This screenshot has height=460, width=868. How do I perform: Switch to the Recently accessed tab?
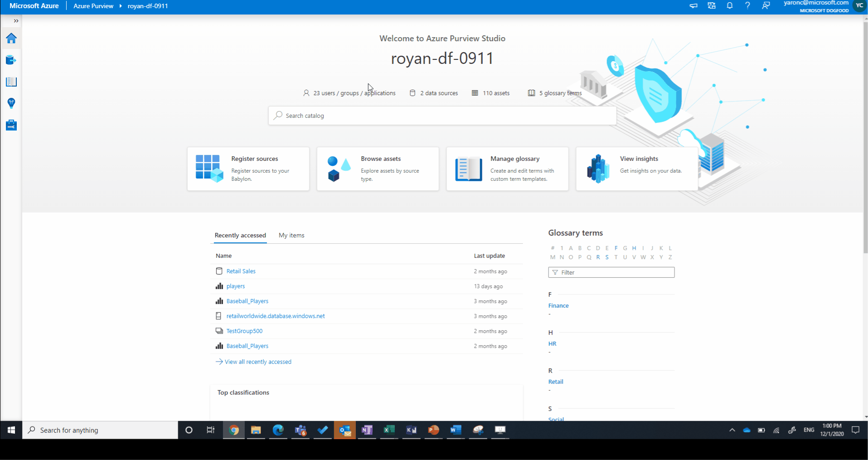(240, 235)
